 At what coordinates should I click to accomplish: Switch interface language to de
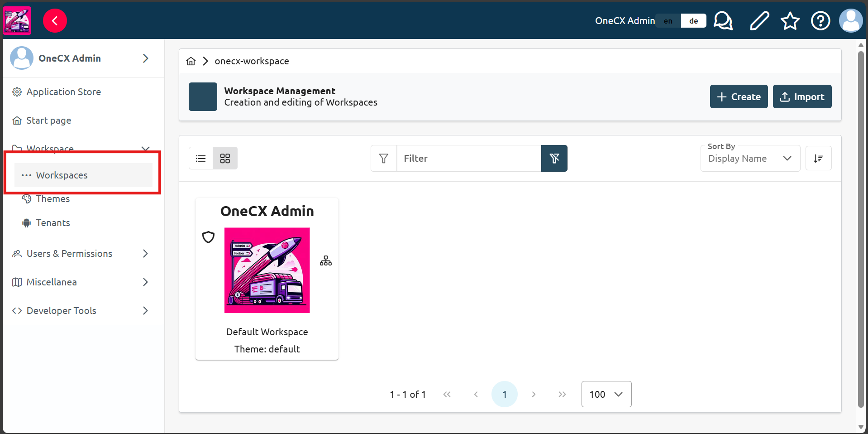(693, 21)
